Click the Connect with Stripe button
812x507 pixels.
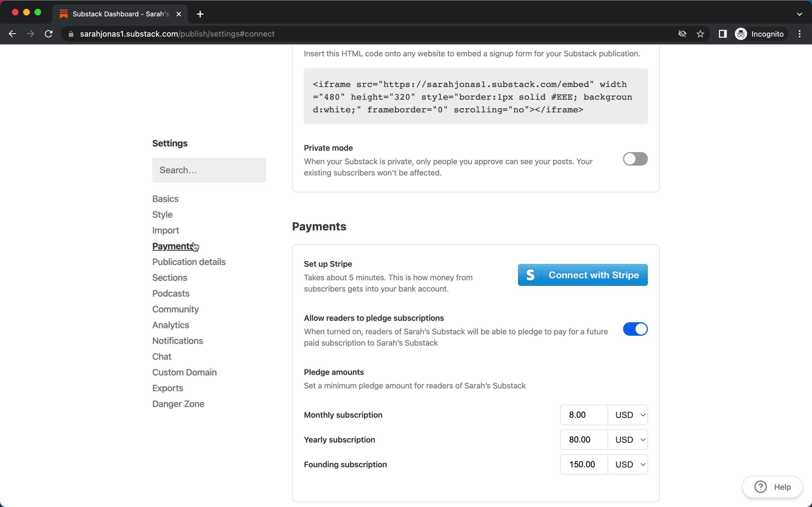tap(583, 275)
